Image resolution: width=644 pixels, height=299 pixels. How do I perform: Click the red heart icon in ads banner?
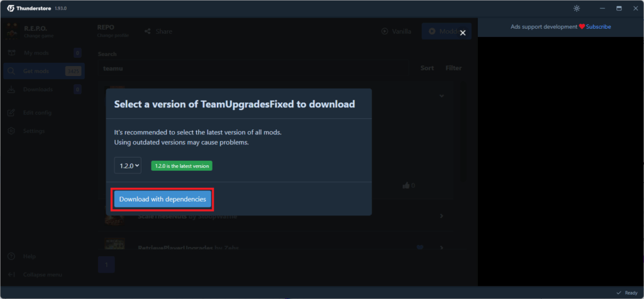click(x=582, y=26)
